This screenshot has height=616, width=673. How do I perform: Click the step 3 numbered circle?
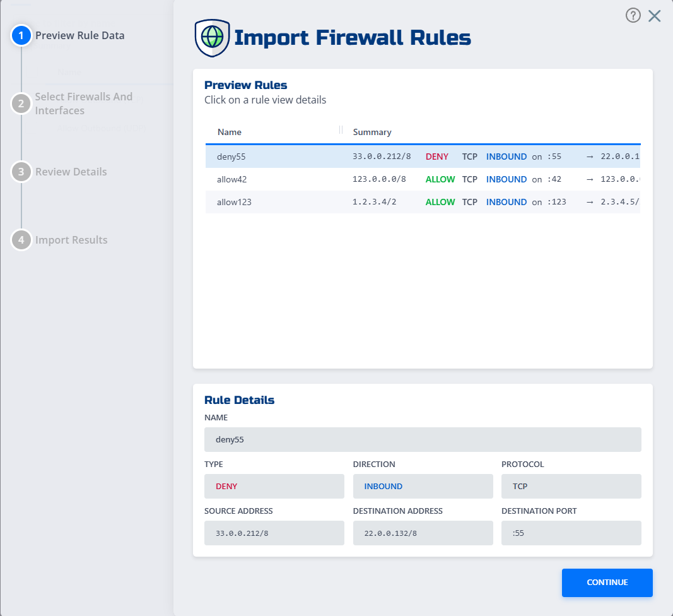pos(21,172)
